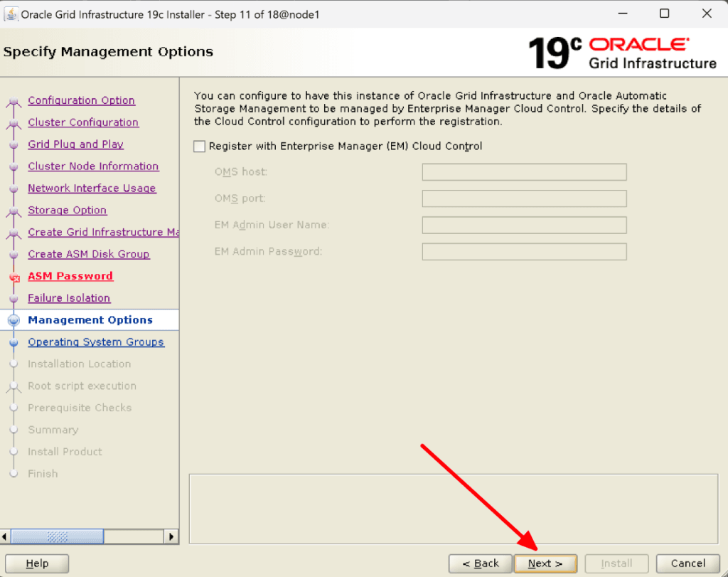Click the OMS host input field

click(524, 172)
